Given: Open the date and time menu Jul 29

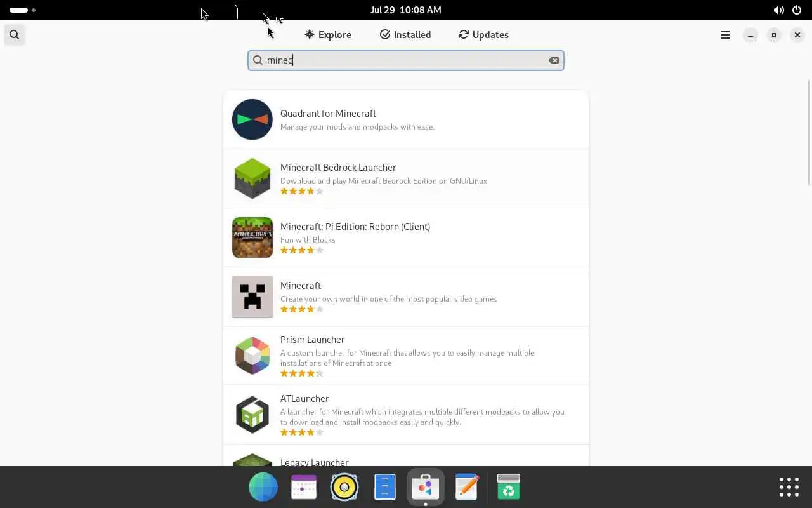Looking at the screenshot, I should point(406,10).
